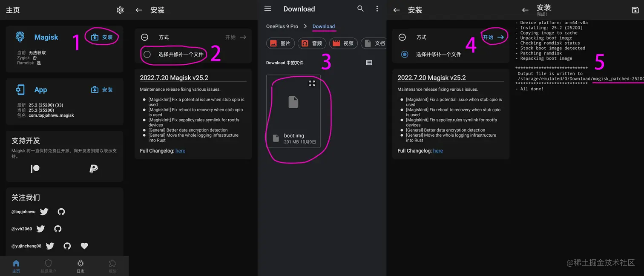Tap 安装 button in the Magisk card

tap(102, 37)
